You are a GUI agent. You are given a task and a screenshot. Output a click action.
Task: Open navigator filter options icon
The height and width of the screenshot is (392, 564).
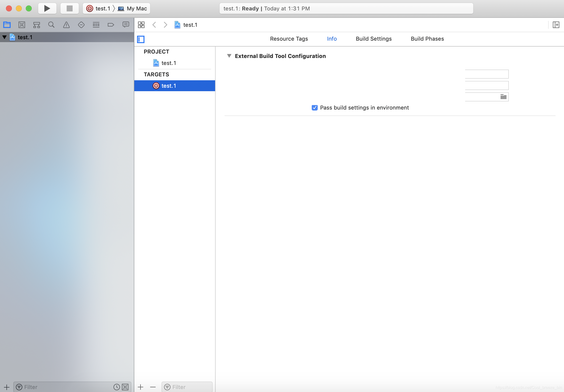pyautogui.click(x=19, y=387)
